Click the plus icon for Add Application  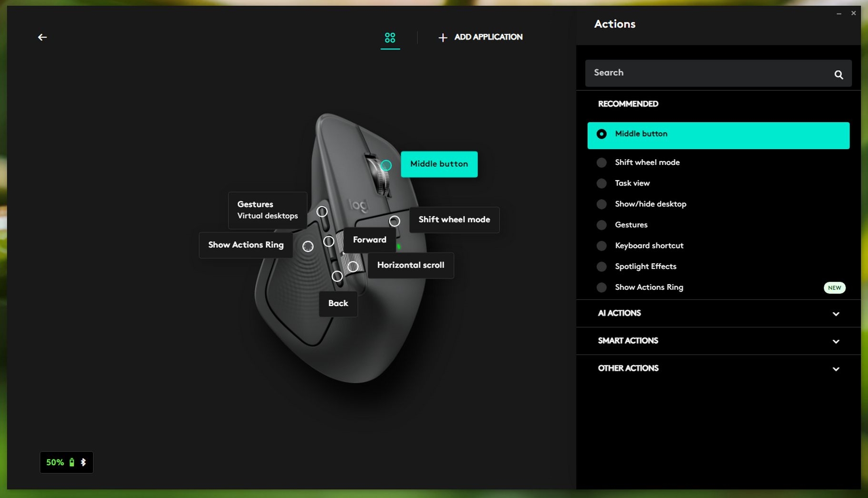[x=443, y=38]
